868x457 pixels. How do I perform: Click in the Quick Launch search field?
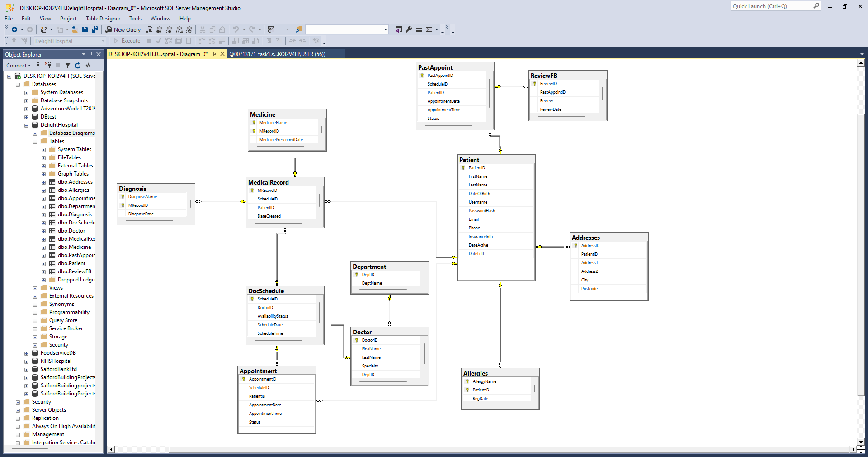click(771, 6)
